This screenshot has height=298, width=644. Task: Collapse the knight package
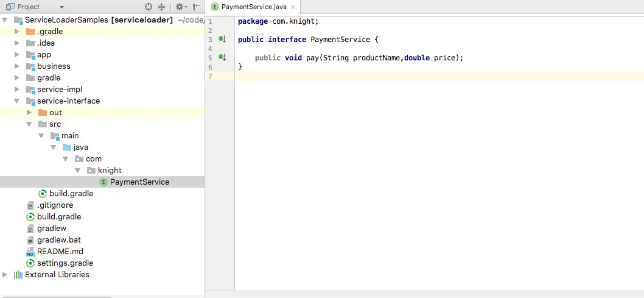click(x=78, y=171)
